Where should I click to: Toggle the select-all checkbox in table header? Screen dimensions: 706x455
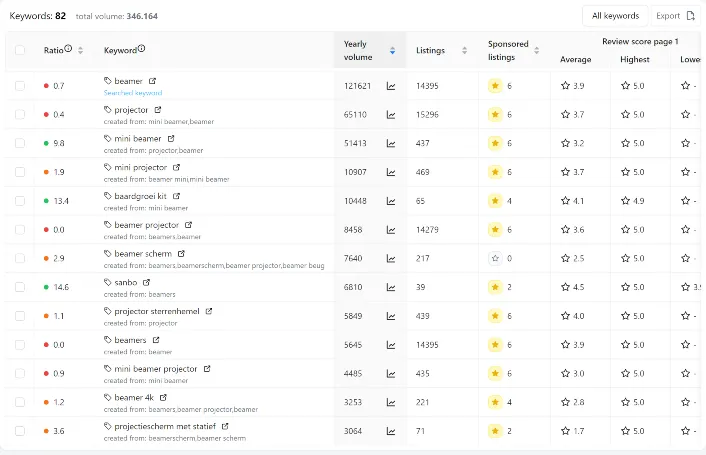pos(20,50)
